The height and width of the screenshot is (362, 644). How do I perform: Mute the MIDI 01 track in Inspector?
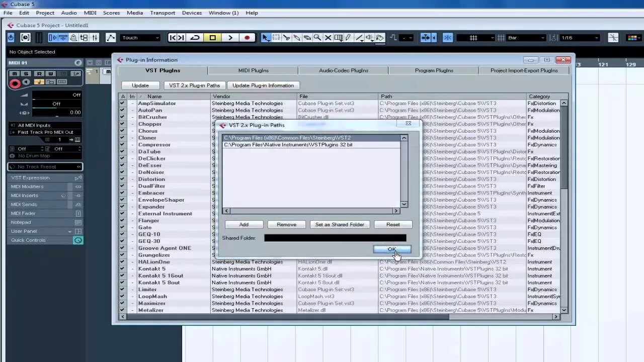pyautogui.click(x=14, y=74)
